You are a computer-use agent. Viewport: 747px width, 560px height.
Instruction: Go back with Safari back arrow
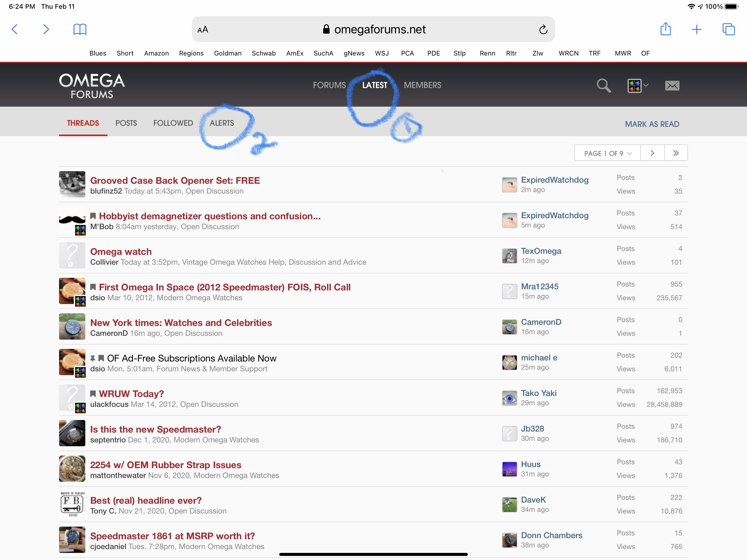[14, 29]
